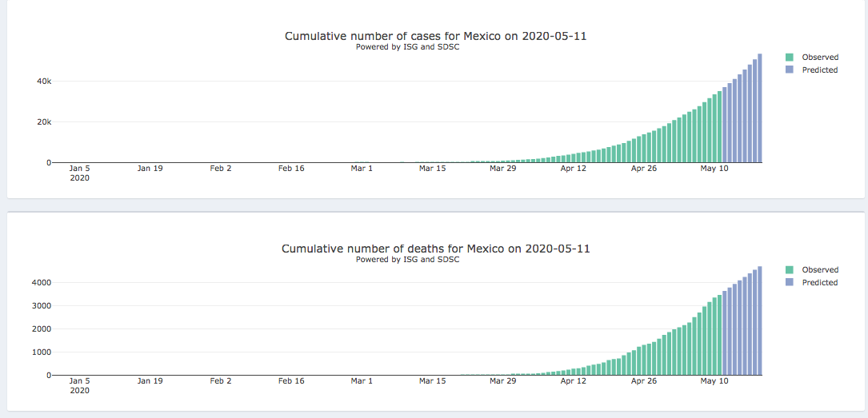Click the Apr 26 x-axis label in deaths chart
The width and height of the screenshot is (868, 418).
tap(644, 381)
